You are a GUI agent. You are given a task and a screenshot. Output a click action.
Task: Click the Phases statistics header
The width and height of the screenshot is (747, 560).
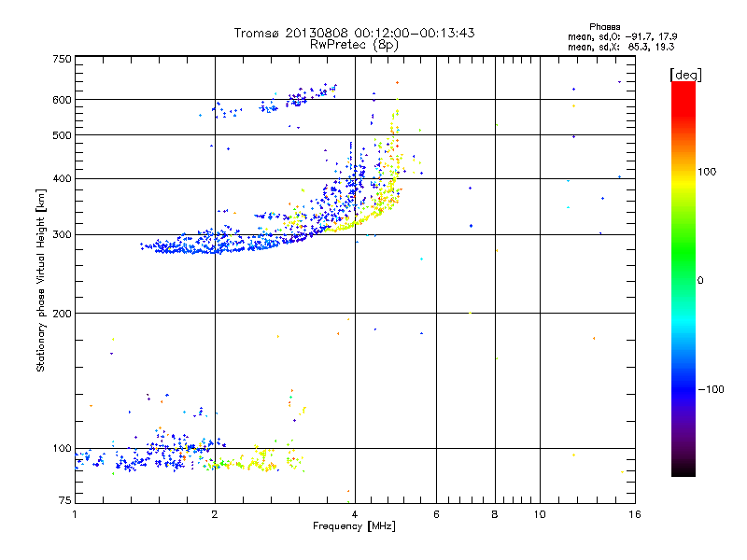click(604, 27)
